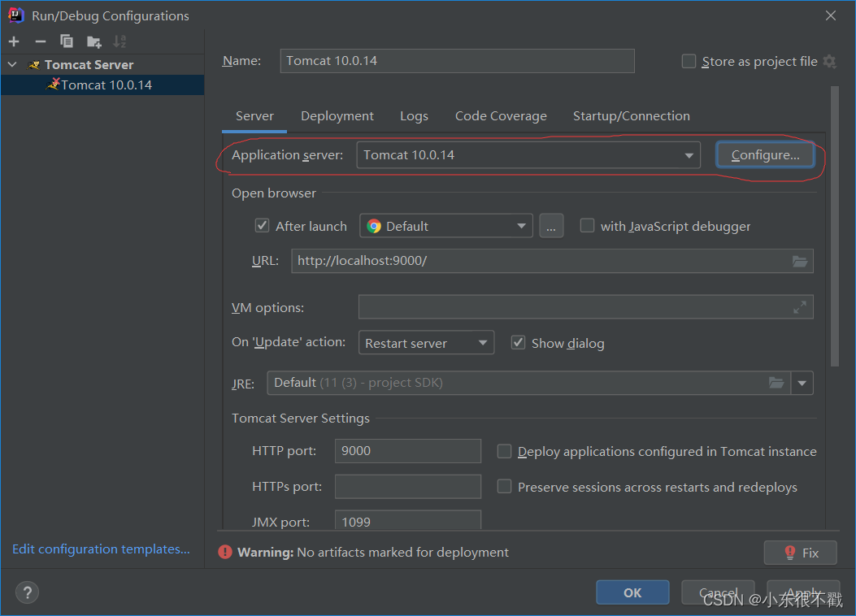
Task: Expand the VM options field editor
Action: pos(800,307)
